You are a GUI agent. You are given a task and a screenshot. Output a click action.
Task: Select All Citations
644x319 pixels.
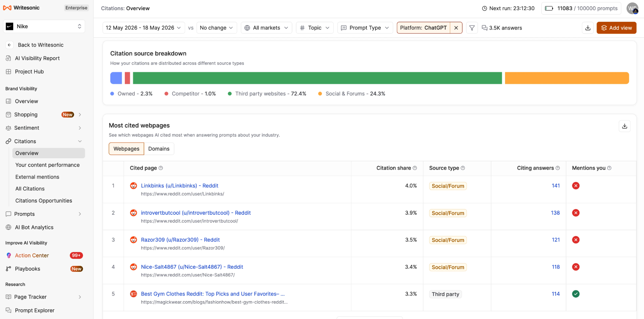[x=30, y=189]
